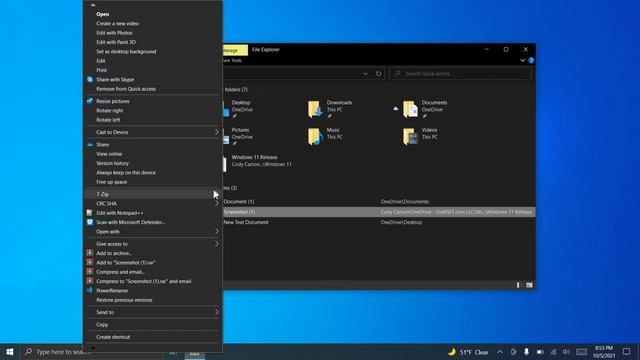Click the volume icon in the tray
The image size is (640, 360).
(x=566, y=352)
